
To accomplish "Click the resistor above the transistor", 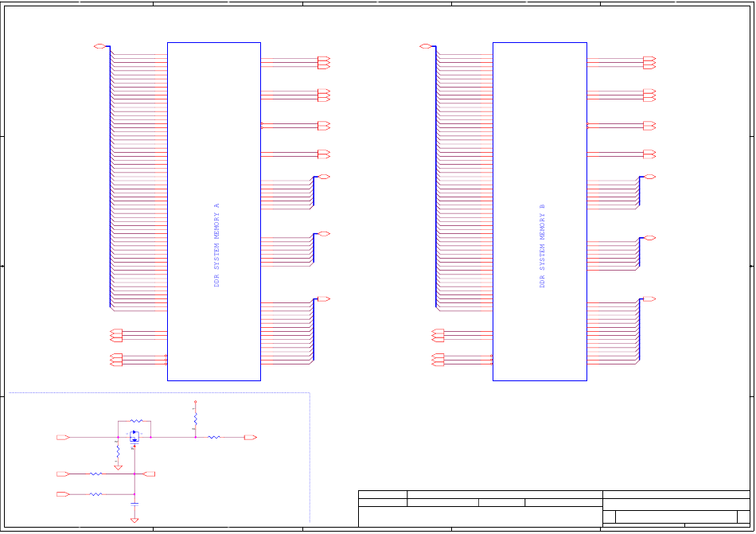I will (x=135, y=420).
